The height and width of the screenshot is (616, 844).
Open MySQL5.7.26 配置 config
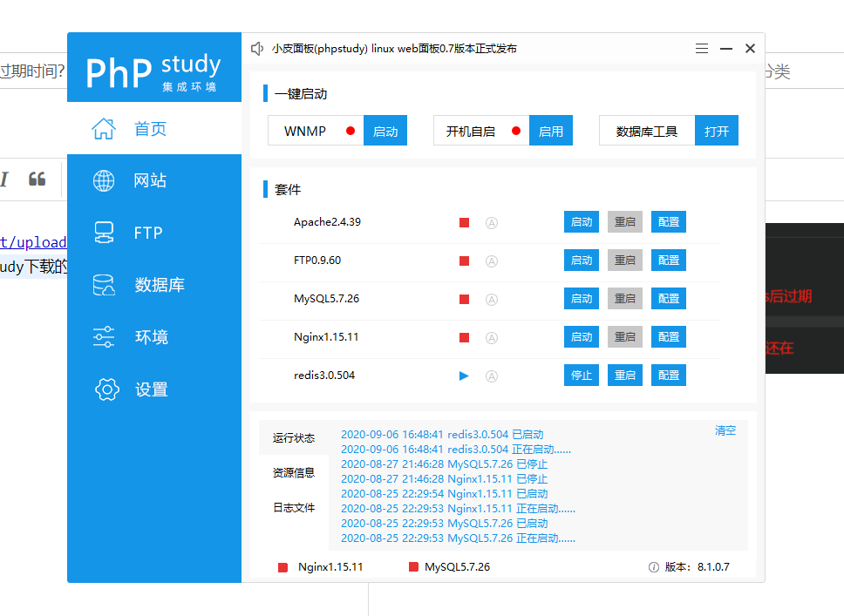pyautogui.click(x=669, y=299)
